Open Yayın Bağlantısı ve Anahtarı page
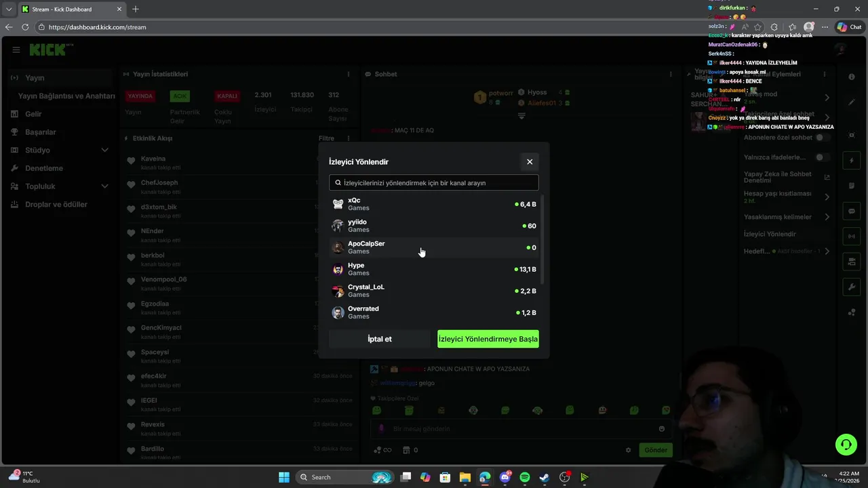This screenshot has height=488, width=868. pyautogui.click(x=66, y=96)
